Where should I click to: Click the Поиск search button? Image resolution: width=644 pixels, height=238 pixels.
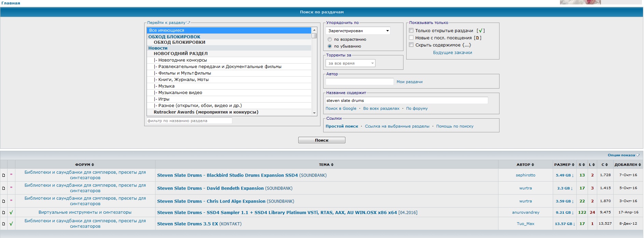click(321, 140)
